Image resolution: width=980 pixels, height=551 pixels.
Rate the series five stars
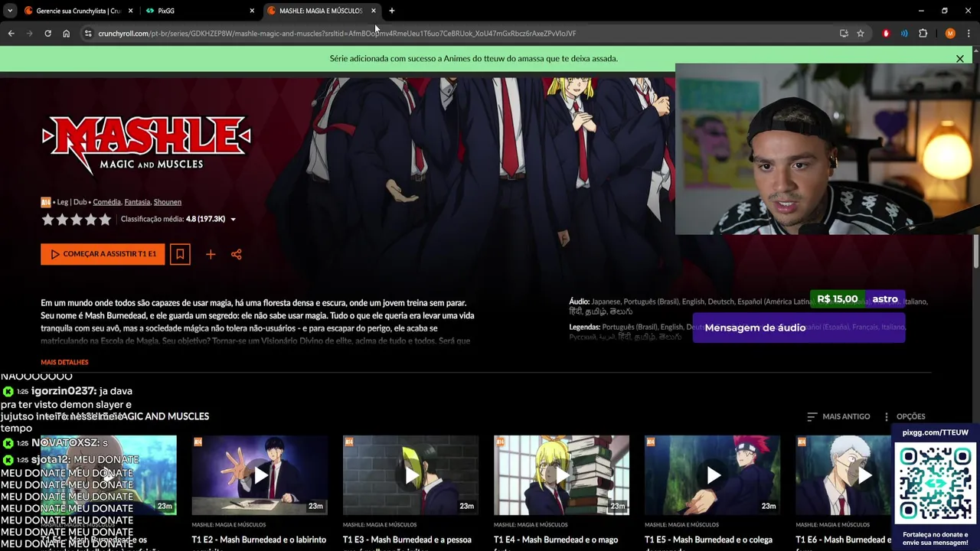point(105,220)
